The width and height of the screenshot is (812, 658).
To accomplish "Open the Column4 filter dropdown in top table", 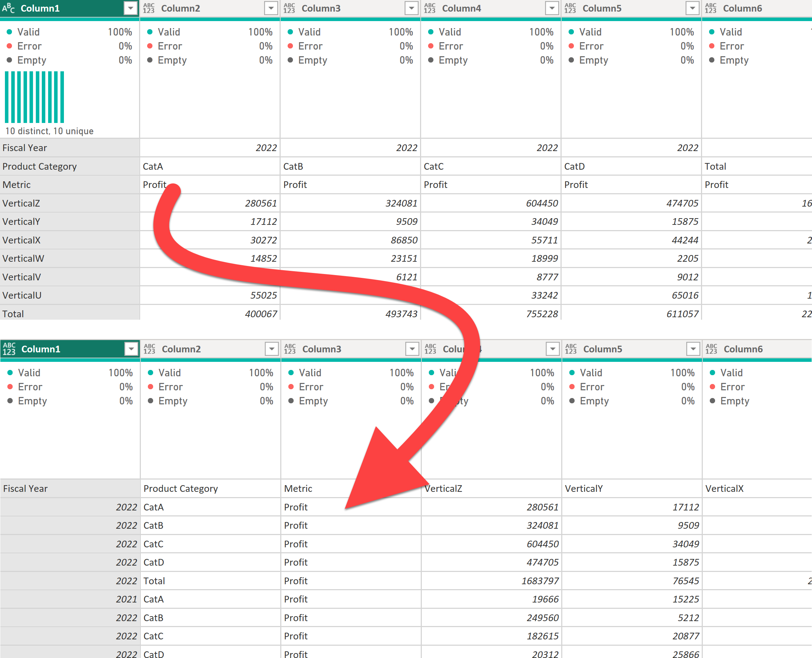I will point(552,8).
